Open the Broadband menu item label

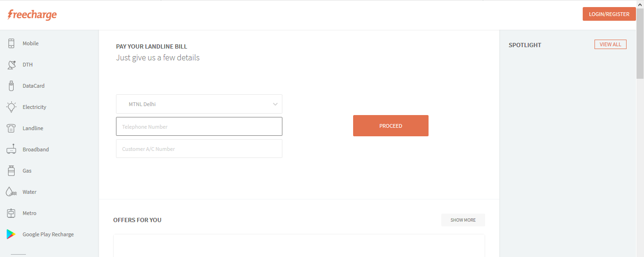click(x=36, y=149)
